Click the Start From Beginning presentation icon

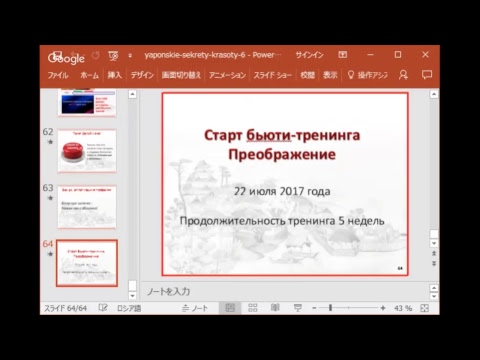coord(113,56)
